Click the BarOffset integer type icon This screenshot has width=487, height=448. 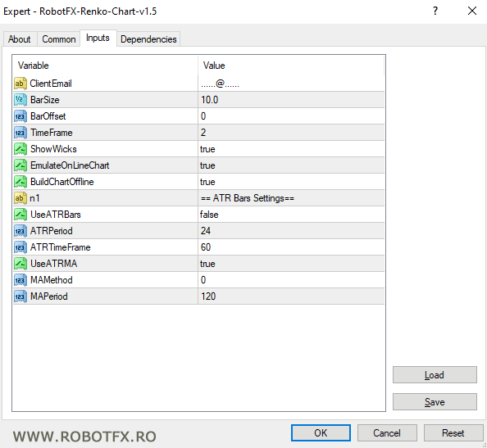click(x=20, y=116)
